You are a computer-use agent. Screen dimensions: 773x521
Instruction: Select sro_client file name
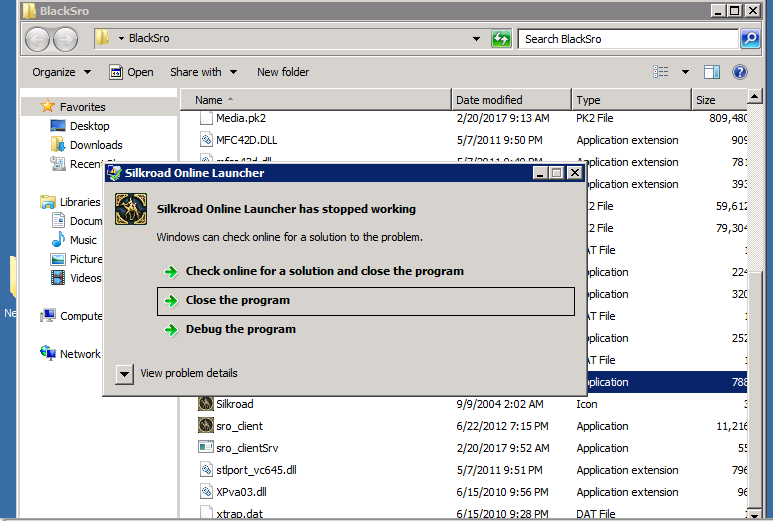tap(239, 426)
